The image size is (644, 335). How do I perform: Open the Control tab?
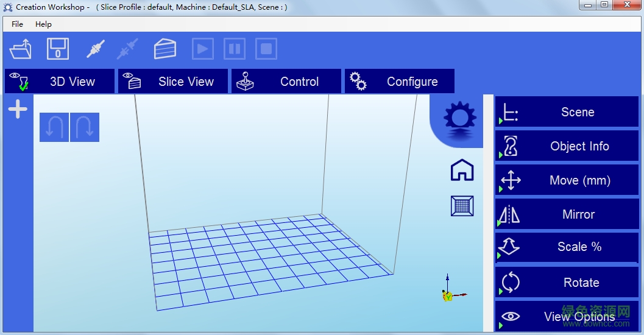click(x=286, y=81)
